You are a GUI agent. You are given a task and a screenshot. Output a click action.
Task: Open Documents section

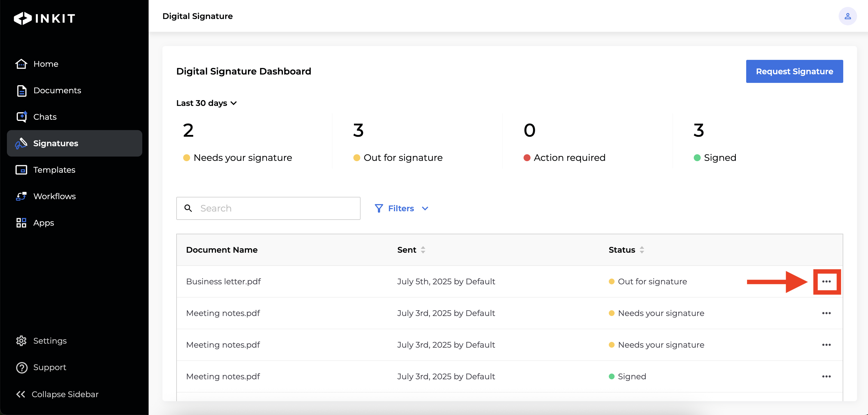[75, 90]
